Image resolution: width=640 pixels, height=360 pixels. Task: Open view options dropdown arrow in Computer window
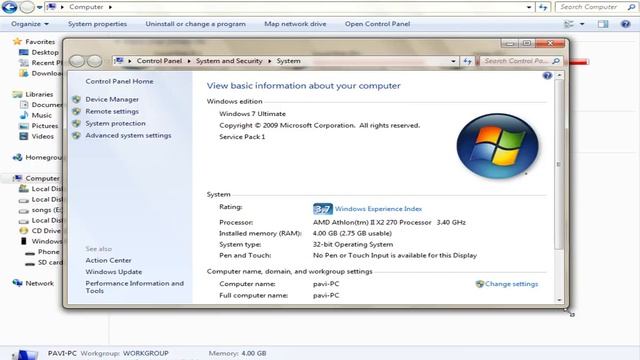[582, 24]
